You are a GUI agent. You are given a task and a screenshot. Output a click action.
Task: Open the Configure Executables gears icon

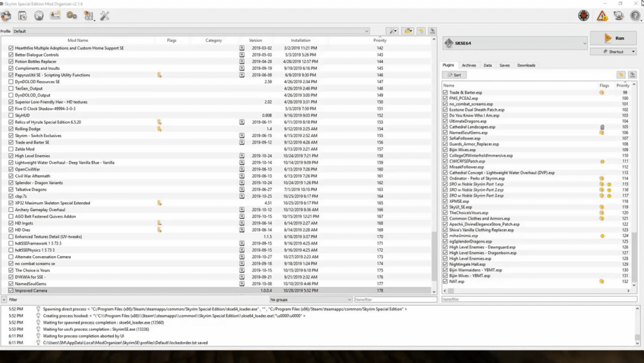tap(71, 15)
